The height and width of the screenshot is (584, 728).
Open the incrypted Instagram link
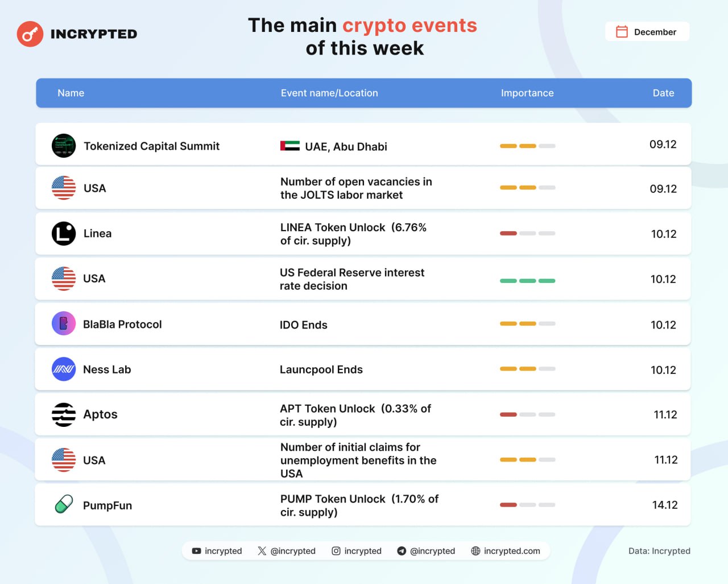pyautogui.click(x=357, y=551)
